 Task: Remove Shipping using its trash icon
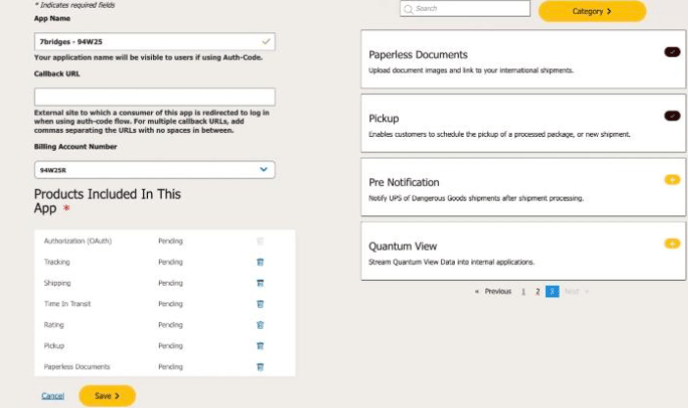(x=260, y=283)
